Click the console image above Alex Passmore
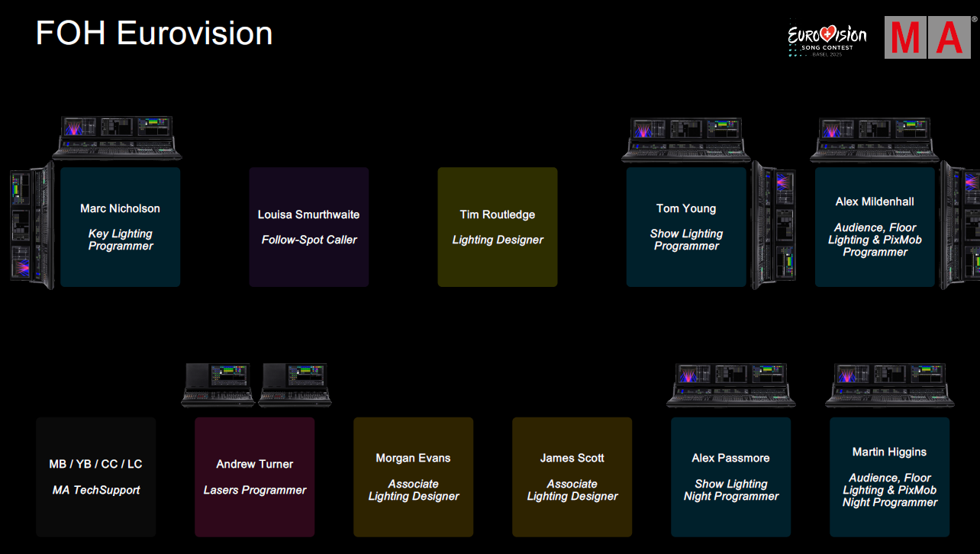This screenshot has height=554, width=980. click(731, 385)
